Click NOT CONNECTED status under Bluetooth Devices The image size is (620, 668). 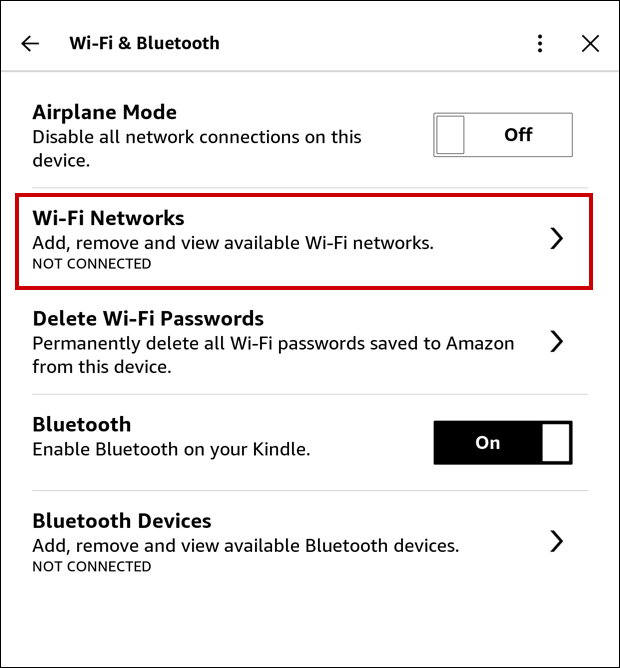[92, 567]
